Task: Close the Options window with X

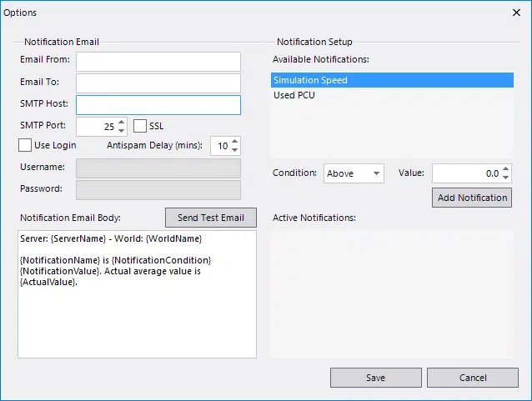Action: (516, 13)
